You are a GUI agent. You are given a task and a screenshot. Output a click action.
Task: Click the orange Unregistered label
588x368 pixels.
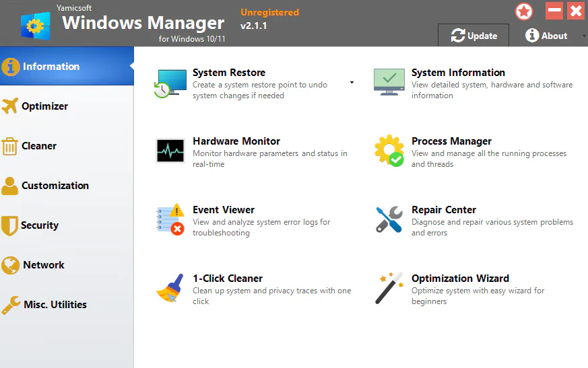pyautogui.click(x=269, y=12)
